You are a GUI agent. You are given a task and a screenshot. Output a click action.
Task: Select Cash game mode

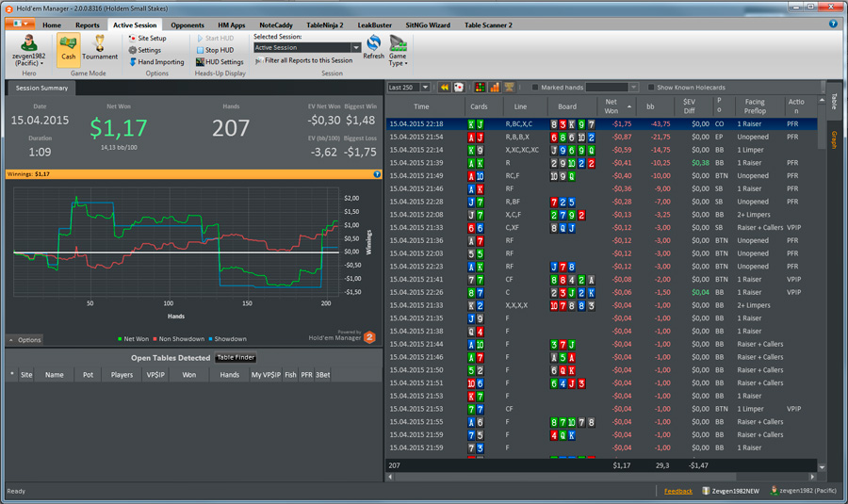click(68, 49)
